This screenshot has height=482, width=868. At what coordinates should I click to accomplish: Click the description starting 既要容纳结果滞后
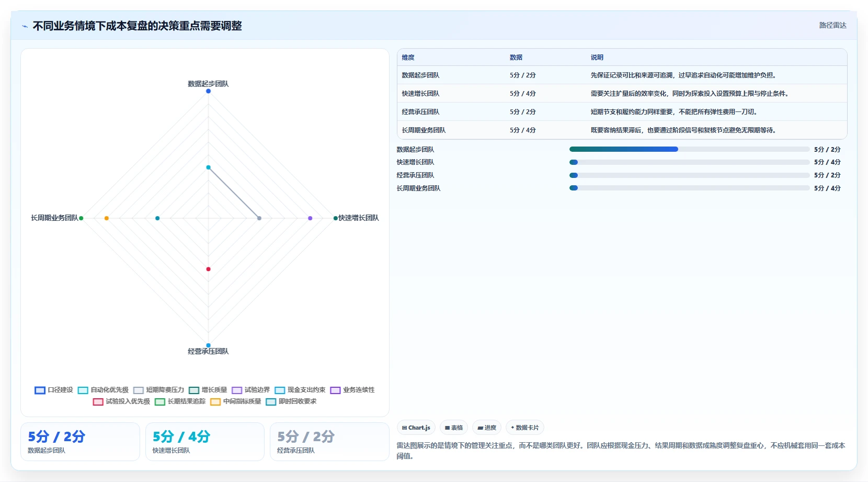(x=683, y=130)
